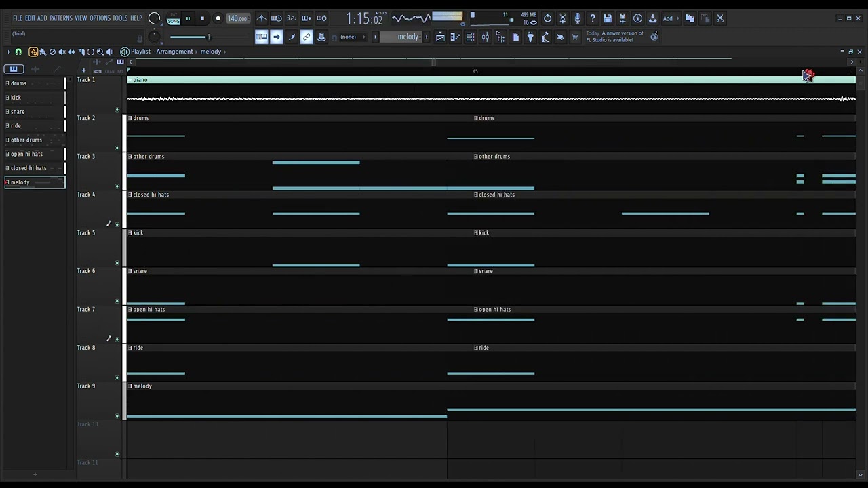Expand Arrangement breadcrumb arrow
The image size is (868, 488).
tap(196, 52)
